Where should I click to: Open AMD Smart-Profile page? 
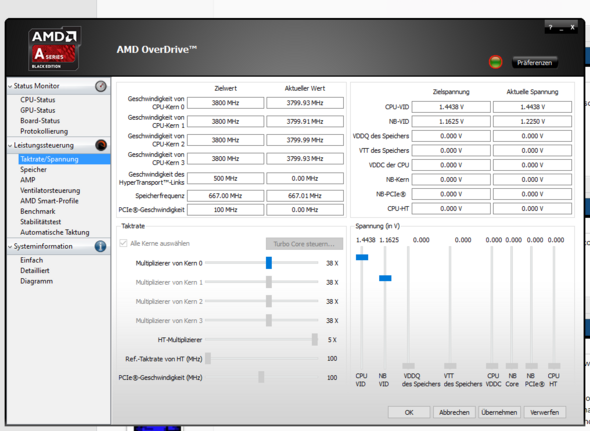pos(49,201)
